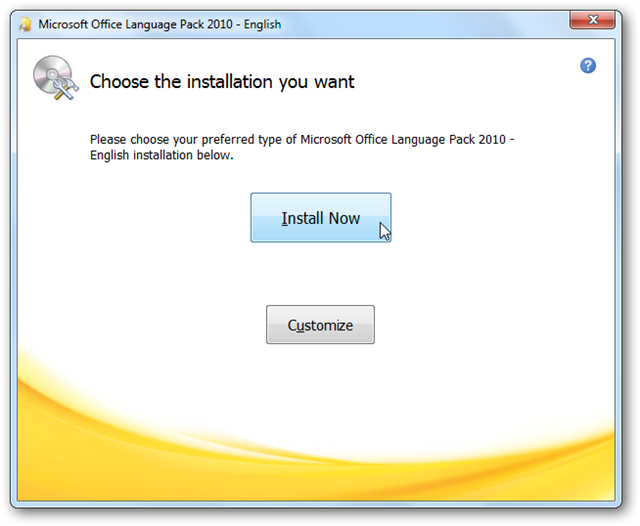Click the Install Now button

click(321, 218)
